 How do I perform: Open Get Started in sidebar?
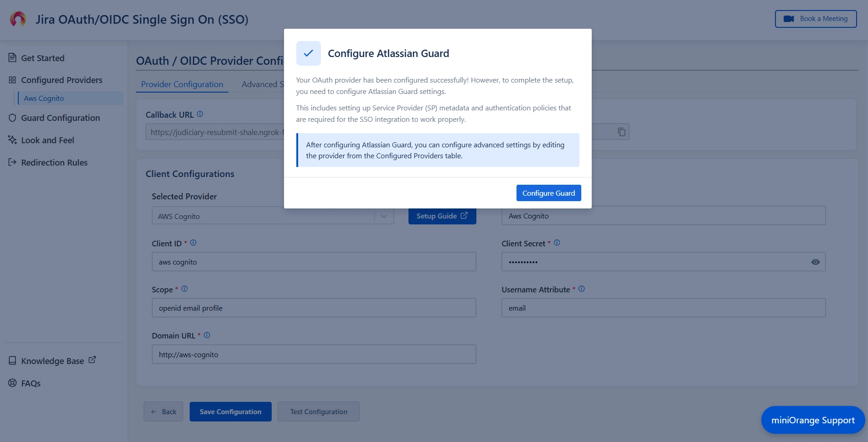(x=42, y=58)
